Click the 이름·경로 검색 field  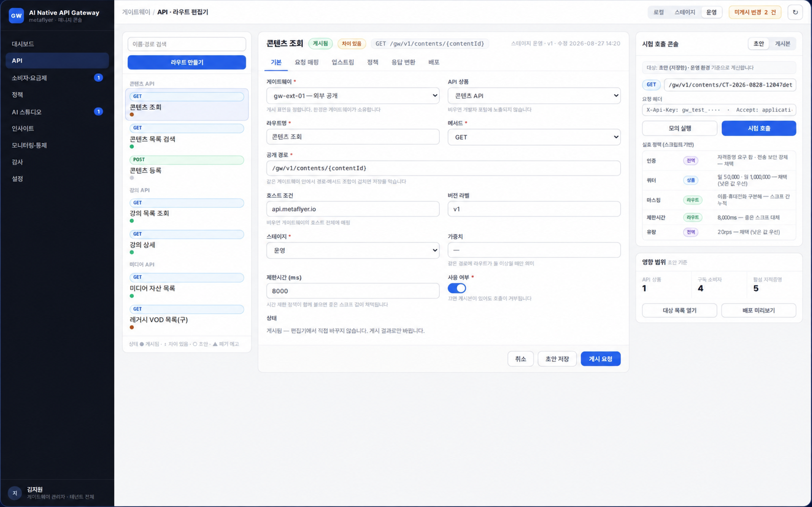click(x=187, y=44)
